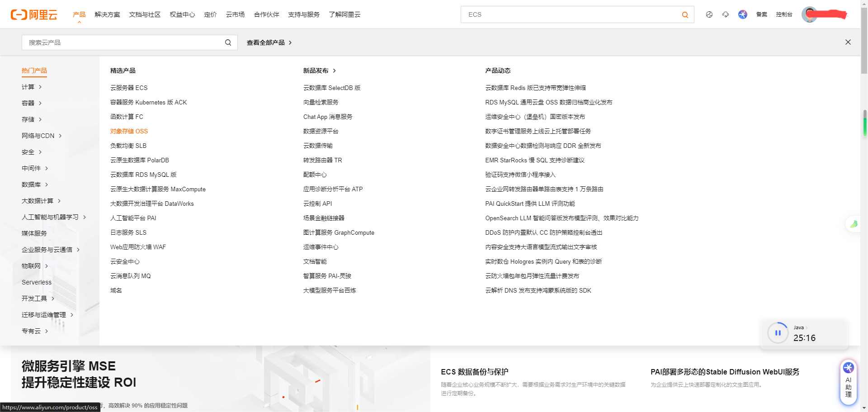Select the 热门产品 category tab

[x=34, y=71]
